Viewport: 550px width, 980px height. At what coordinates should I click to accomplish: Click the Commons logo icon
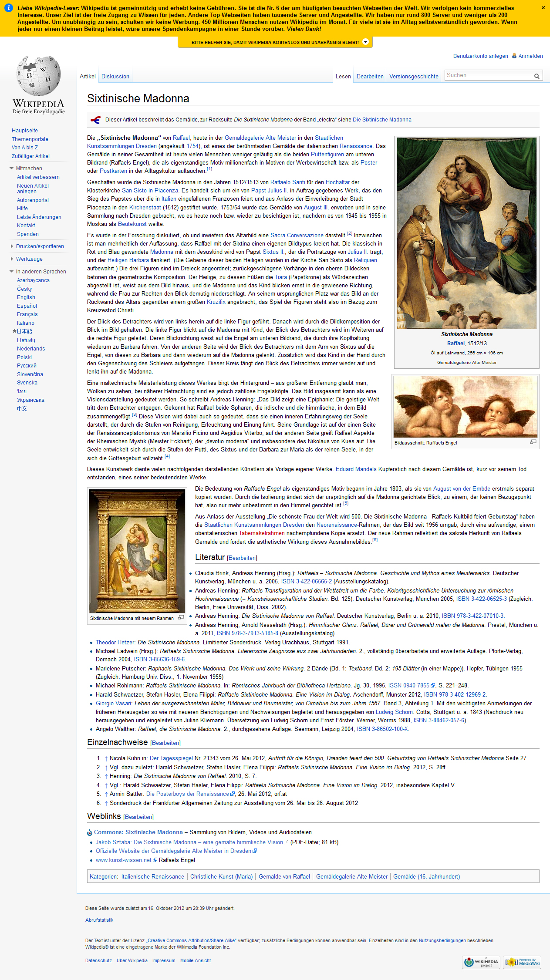pyautogui.click(x=90, y=833)
